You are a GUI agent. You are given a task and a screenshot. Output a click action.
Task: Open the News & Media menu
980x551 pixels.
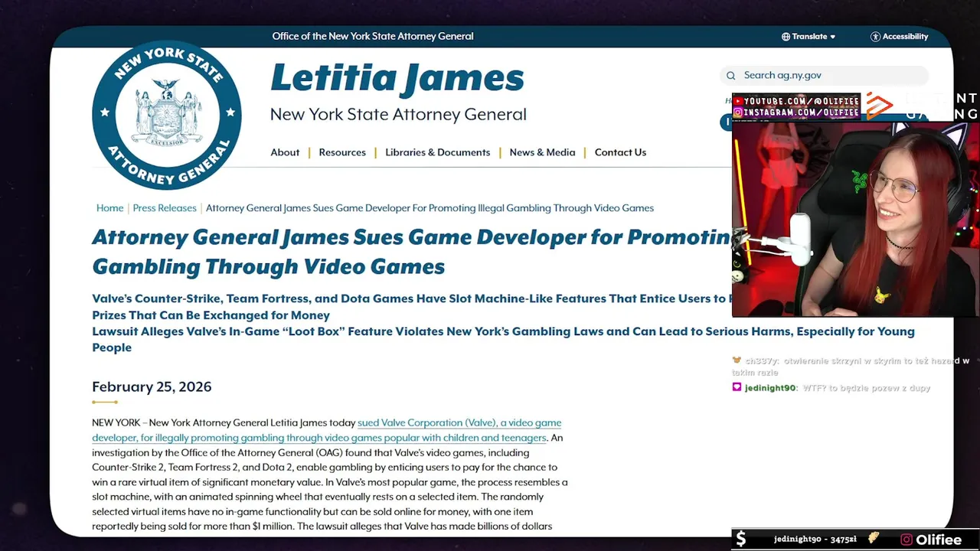(x=542, y=152)
